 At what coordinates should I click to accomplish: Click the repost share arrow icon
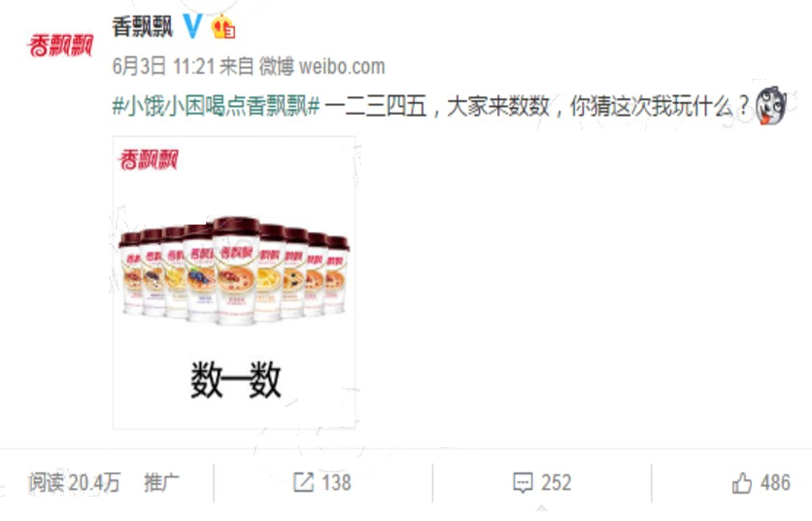click(x=303, y=483)
